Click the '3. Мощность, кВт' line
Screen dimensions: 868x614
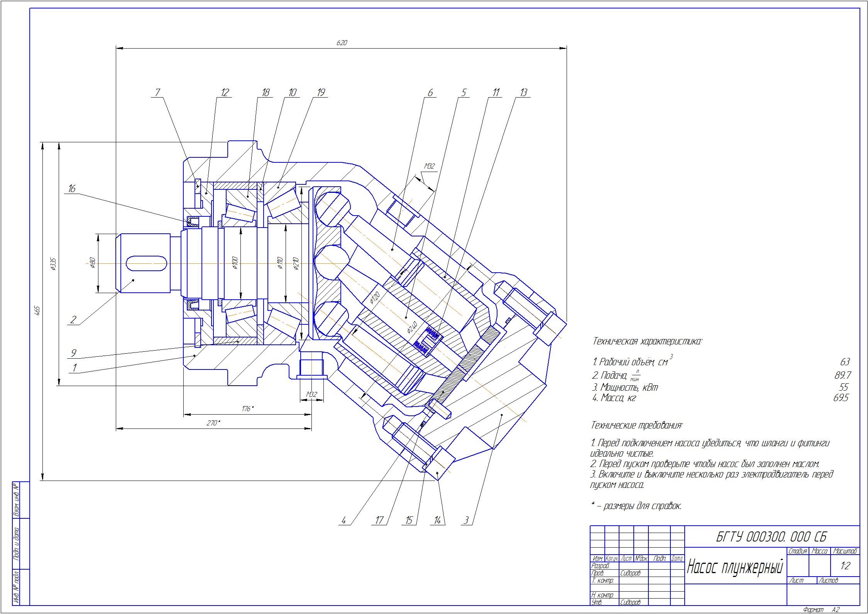click(625, 387)
